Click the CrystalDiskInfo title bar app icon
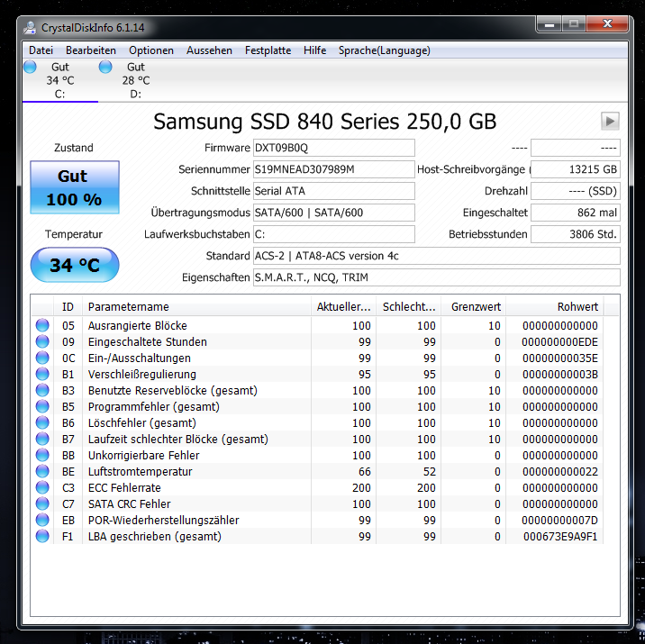This screenshot has width=645, height=644. (30, 28)
